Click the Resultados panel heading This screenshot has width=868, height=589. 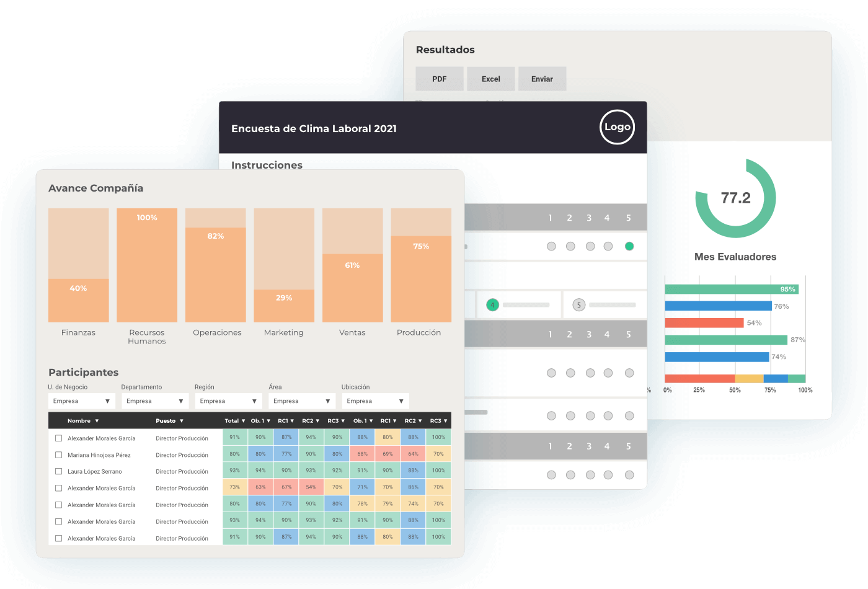[445, 50]
